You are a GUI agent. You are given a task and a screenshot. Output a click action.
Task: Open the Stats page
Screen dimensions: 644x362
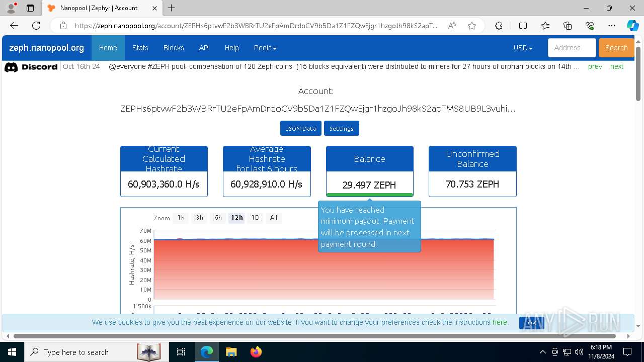[140, 48]
